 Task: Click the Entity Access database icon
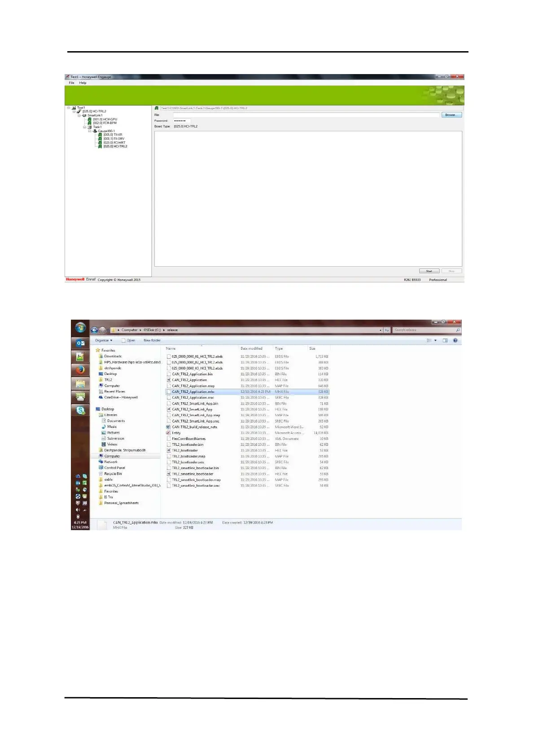tap(169, 433)
